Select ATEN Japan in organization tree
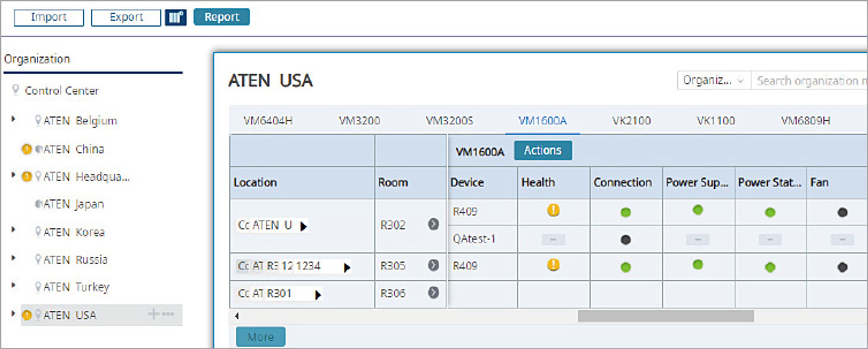 tap(73, 204)
